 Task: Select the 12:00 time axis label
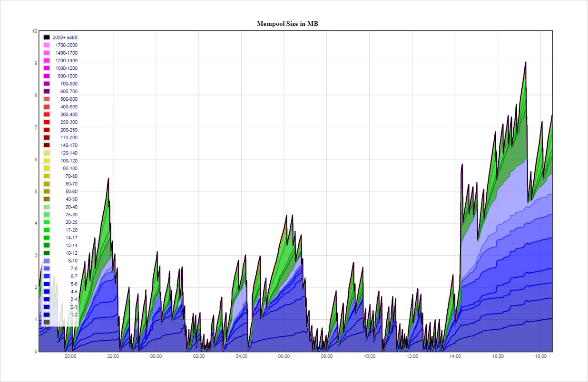click(x=412, y=356)
